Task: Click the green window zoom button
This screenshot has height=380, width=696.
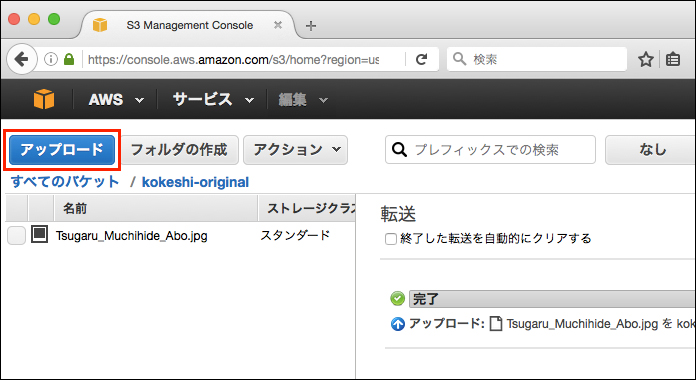Action: (x=54, y=19)
